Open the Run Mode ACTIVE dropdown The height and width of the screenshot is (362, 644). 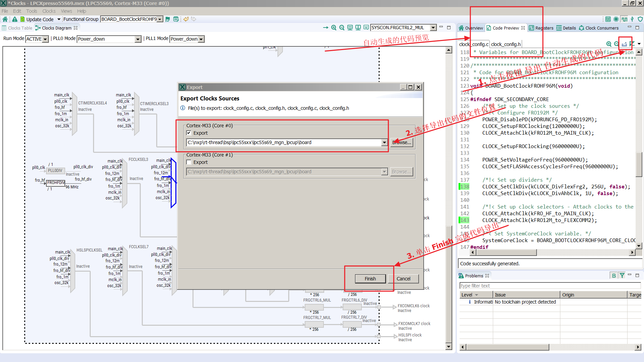click(x=45, y=39)
